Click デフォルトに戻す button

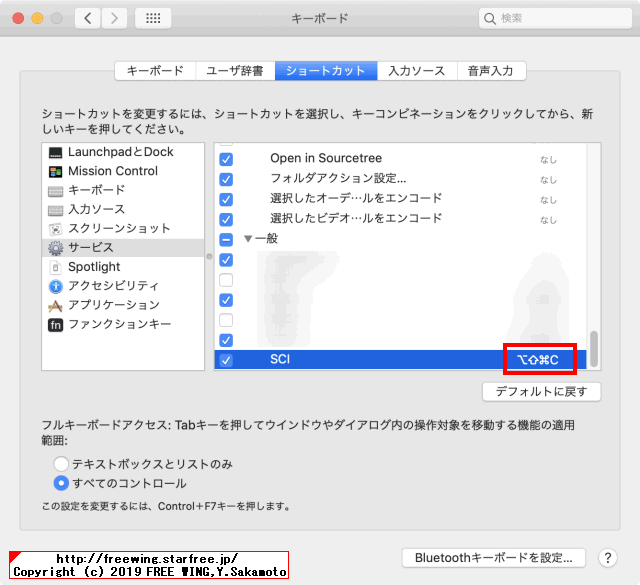pyautogui.click(x=541, y=392)
